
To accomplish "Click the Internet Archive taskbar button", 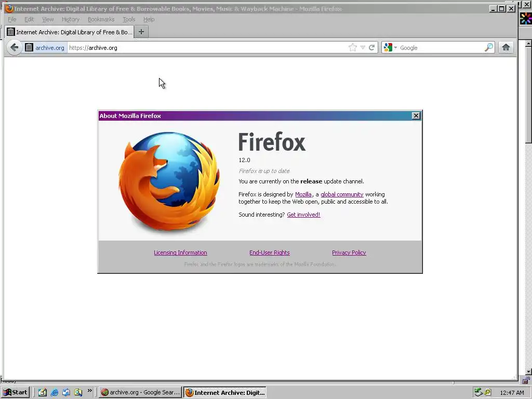I will pos(224,392).
